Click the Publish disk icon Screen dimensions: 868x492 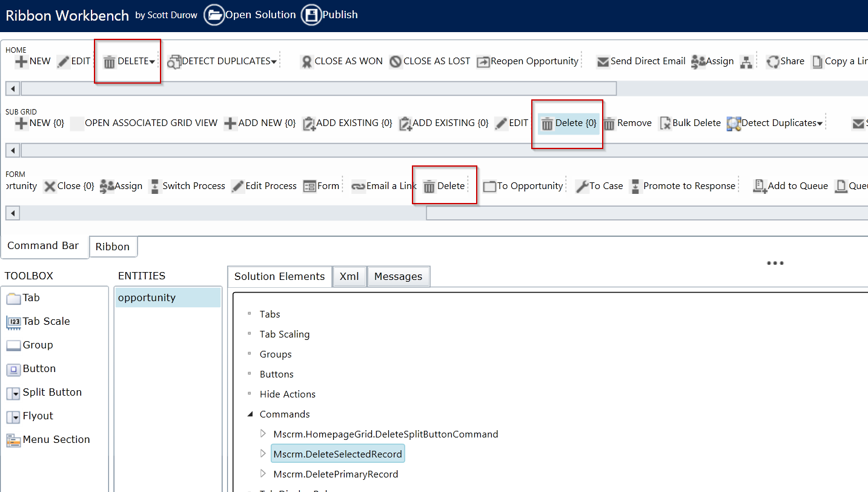[311, 15]
